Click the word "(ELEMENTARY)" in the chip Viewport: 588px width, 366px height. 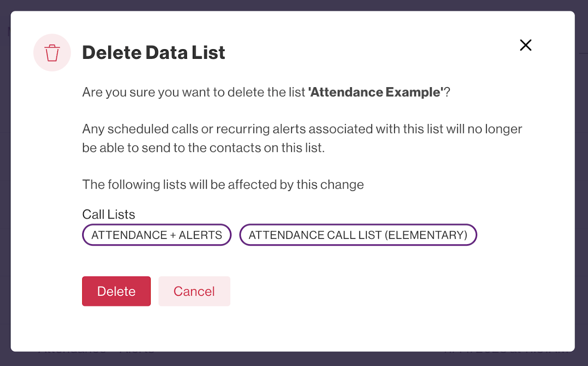click(426, 235)
